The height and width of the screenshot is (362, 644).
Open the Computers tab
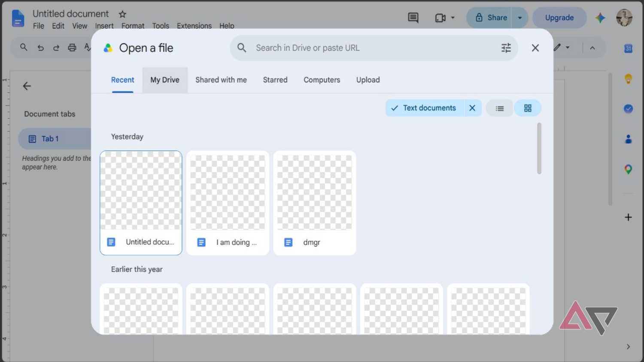[x=322, y=80]
